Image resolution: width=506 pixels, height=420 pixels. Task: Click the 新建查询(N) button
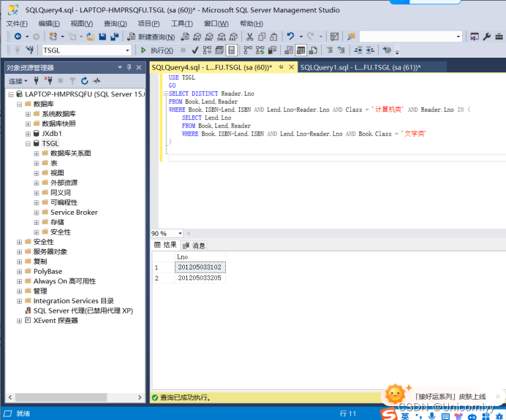coord(151,37)
